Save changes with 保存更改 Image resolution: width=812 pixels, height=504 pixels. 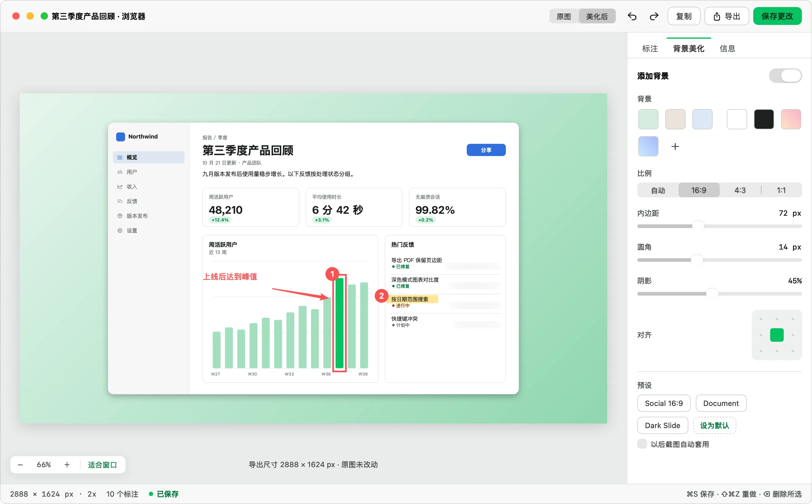click(x=777, y=16)
